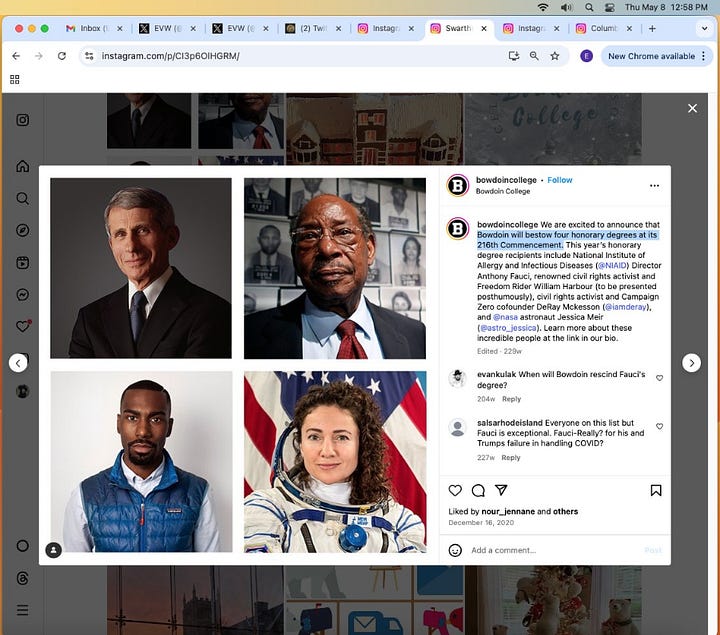Open Chrome profile avatar E
Viewport: 720px width, 635px height.
point(586,56)
